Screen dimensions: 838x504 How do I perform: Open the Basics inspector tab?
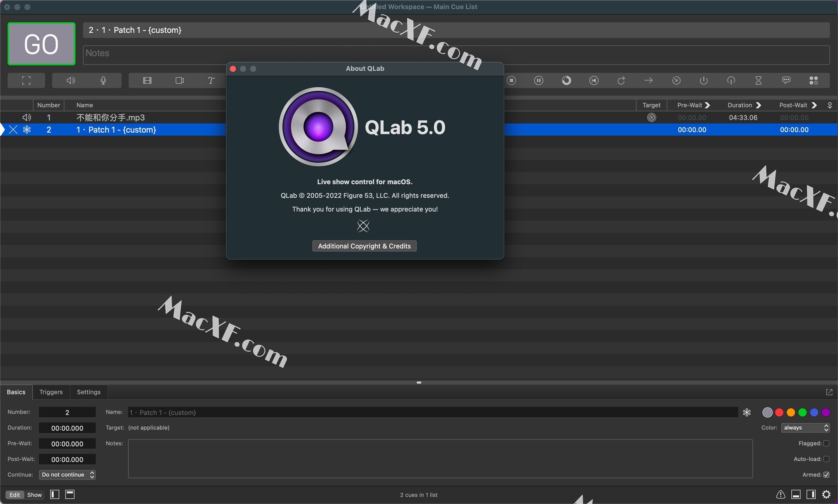point(16,392)
